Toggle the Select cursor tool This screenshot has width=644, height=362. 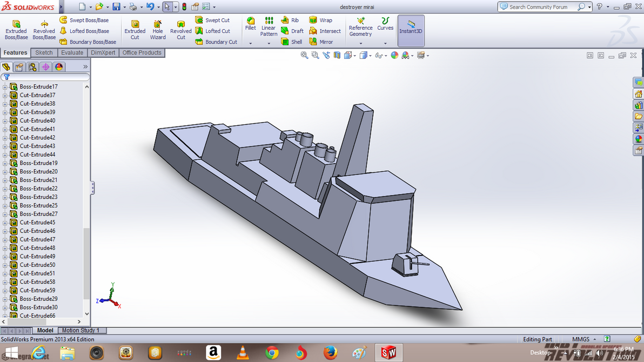(167, 7)
